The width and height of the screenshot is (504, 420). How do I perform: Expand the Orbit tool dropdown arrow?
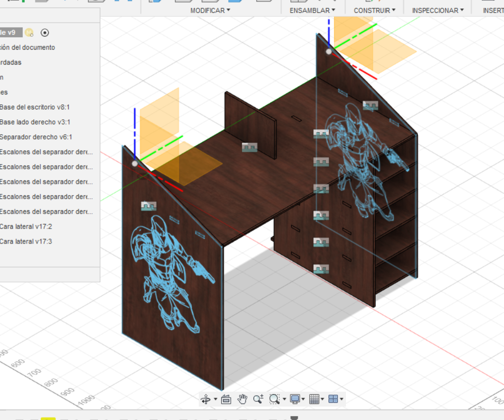215,400
